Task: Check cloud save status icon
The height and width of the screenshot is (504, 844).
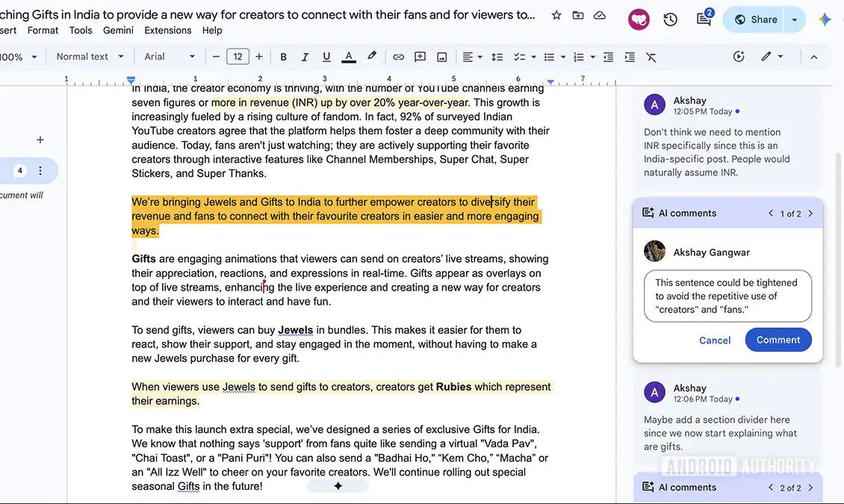Action: click(599, 15)
